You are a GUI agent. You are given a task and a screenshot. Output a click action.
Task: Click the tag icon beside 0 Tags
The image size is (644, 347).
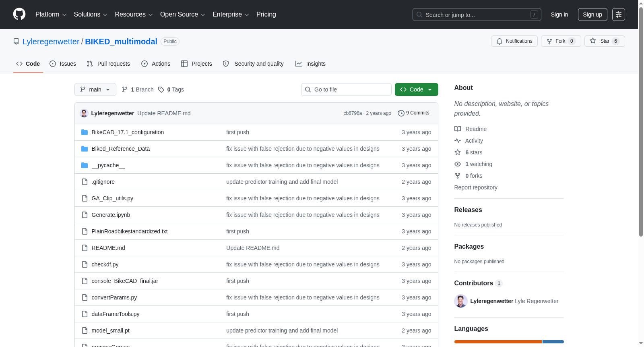click(x=161, y=89)
